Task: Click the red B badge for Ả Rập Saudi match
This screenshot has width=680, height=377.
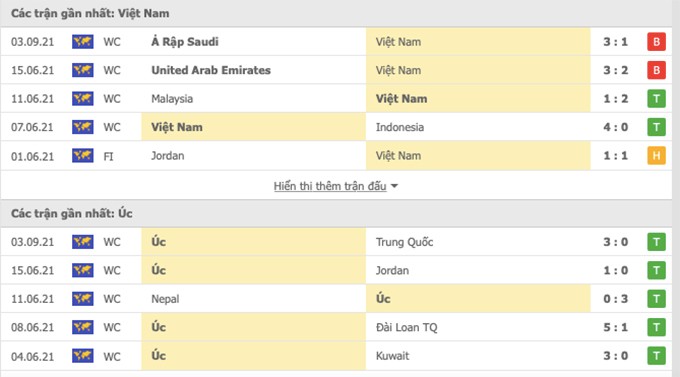Action: click(x=656, y=42)
